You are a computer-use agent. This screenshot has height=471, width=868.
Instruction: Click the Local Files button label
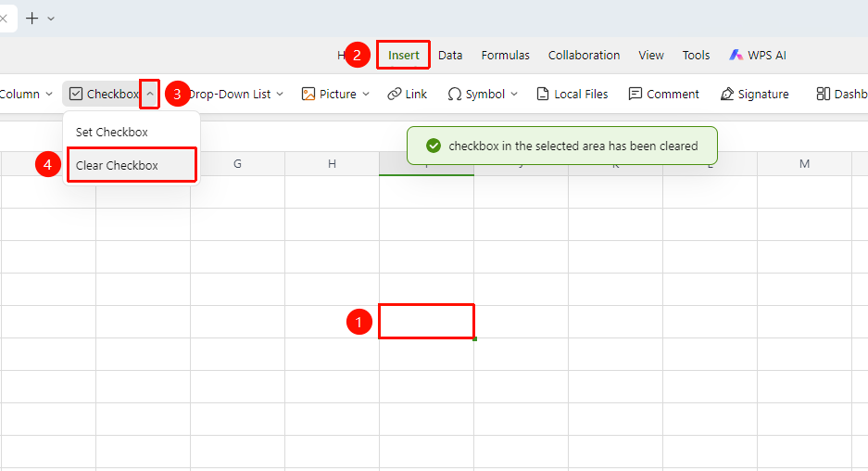click(581, 95)
